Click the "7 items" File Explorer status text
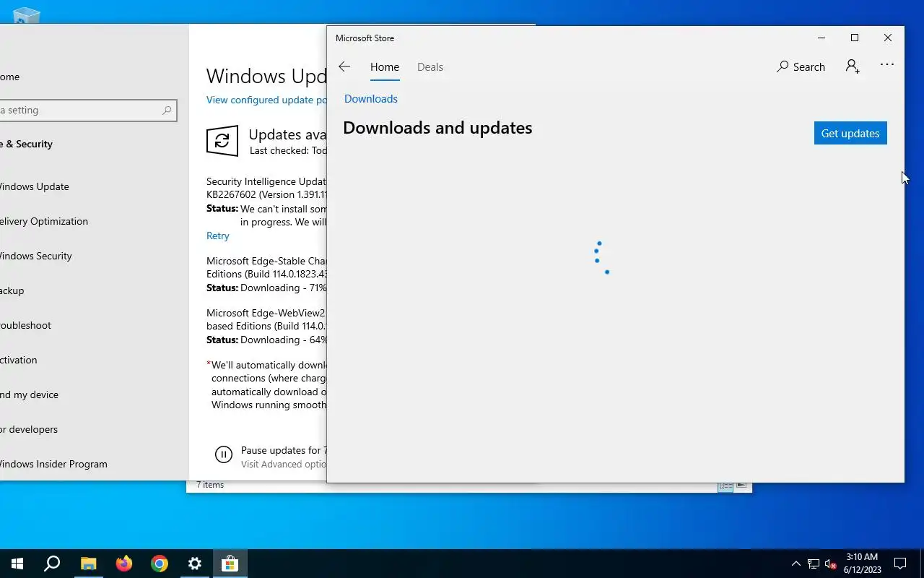The width and height of the screenshot is (924, 578). pos(210,485)
